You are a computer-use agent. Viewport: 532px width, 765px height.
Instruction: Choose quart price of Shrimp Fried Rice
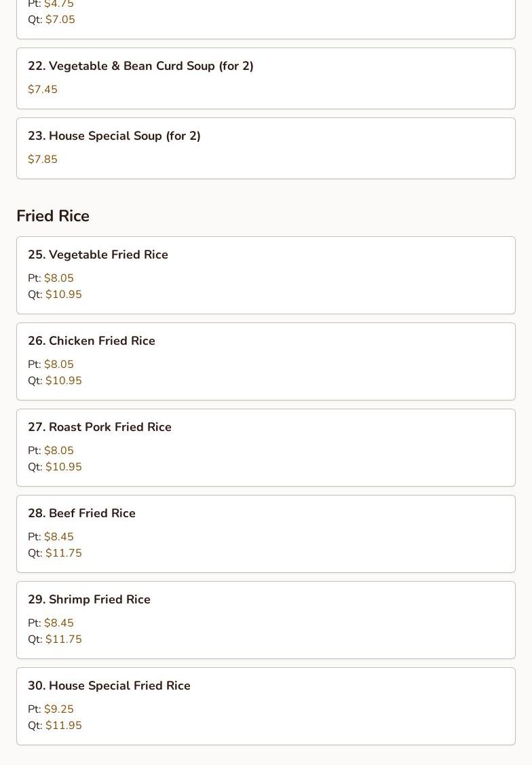(x=63, y=639)
